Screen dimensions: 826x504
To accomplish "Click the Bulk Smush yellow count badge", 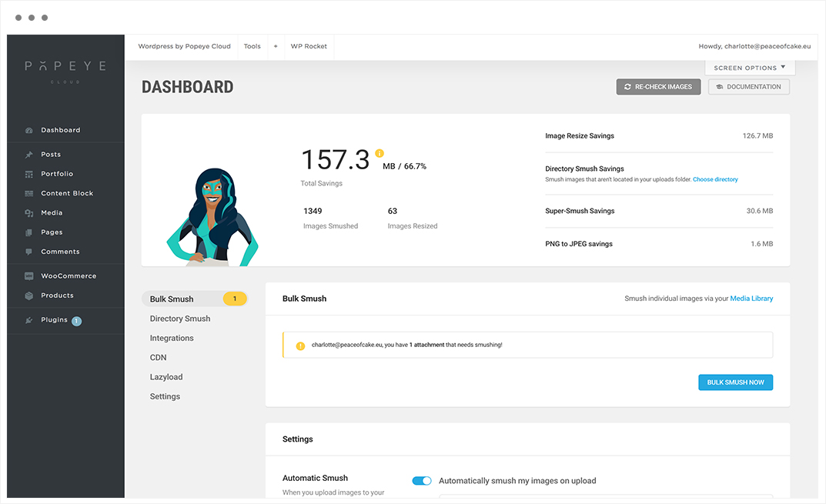I will click(235, 299).
